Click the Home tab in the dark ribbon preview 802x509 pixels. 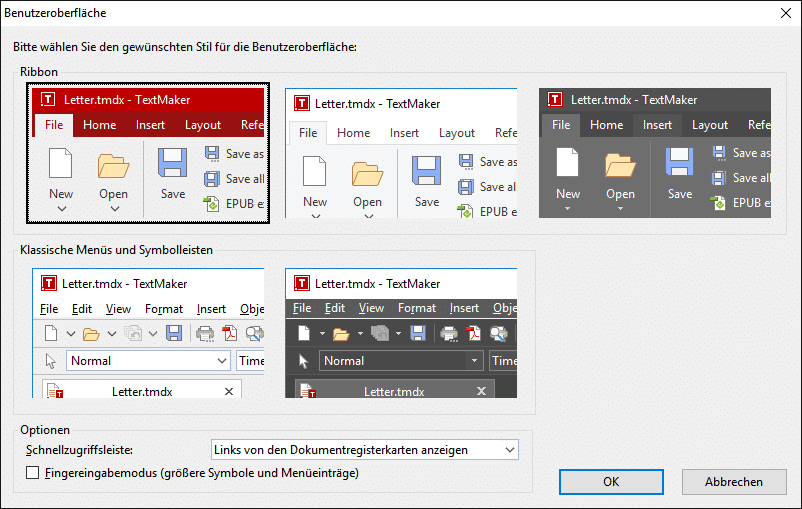[x=607, y=125]
